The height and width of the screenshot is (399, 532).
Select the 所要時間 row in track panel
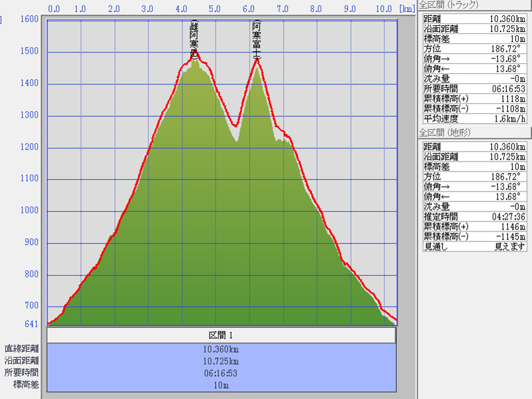[x=474, y=88]
